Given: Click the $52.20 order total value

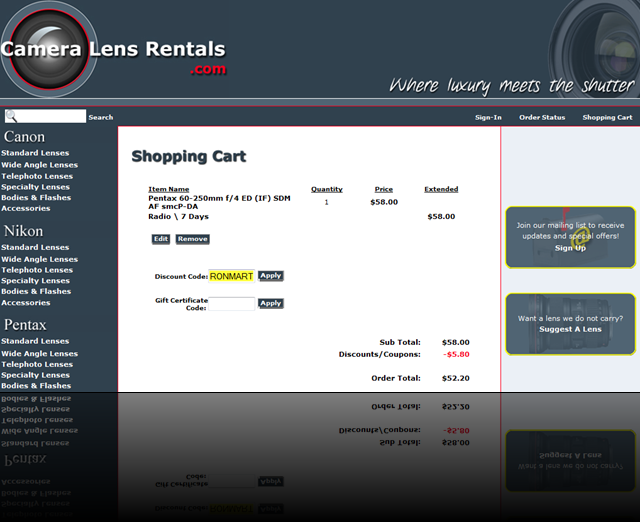Looking at the screenshot, I should tap(456, 378).
